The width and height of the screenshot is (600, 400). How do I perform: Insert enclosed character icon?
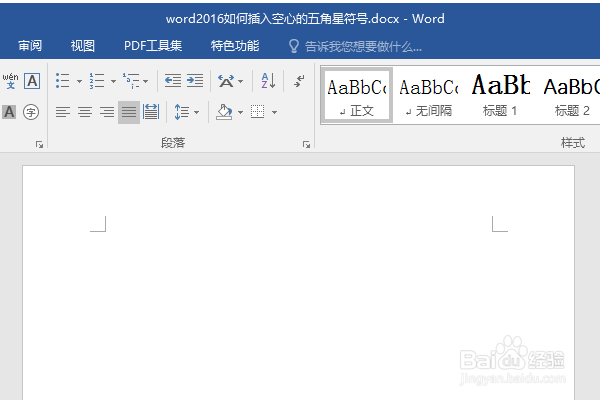click(x=31, y=112)
